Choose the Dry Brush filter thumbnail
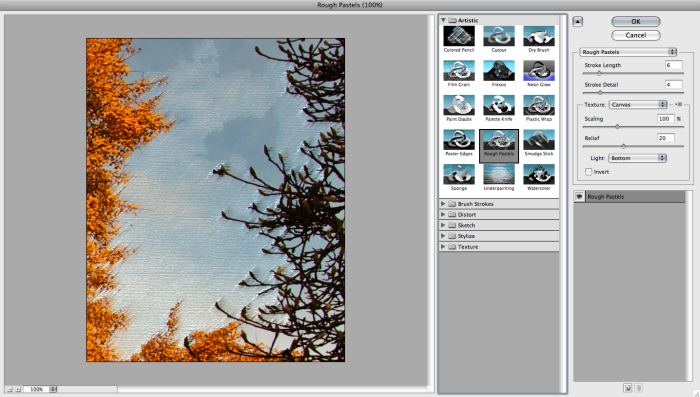Viewport: 700px width, 397px height. 539,36
